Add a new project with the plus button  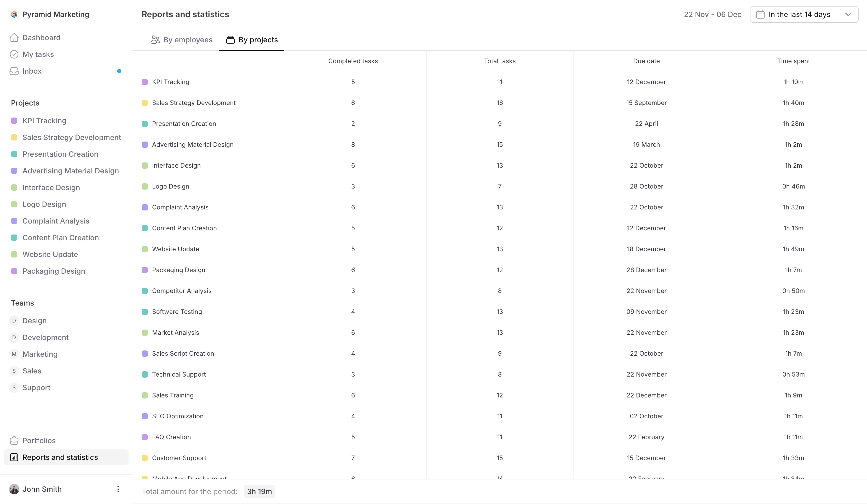click(116, 102)
